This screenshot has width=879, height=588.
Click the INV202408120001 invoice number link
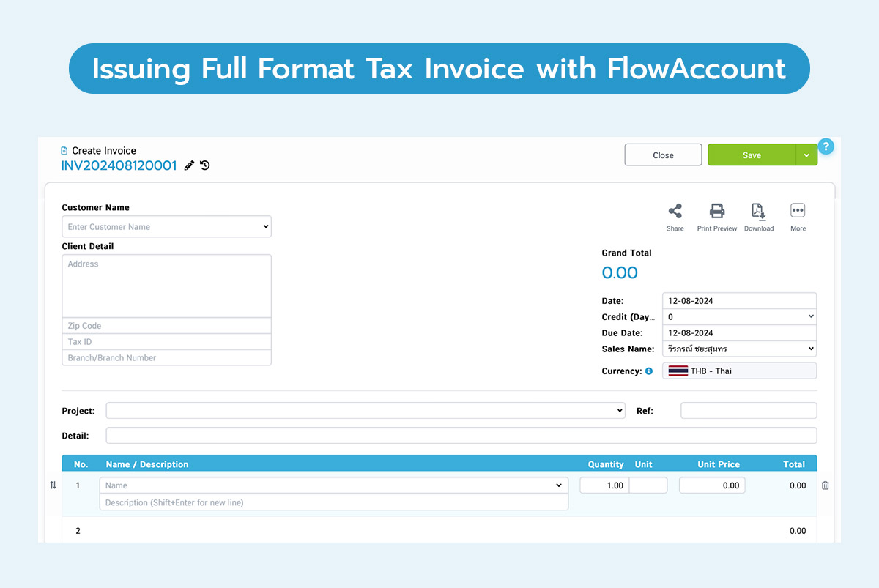[119, 165]
